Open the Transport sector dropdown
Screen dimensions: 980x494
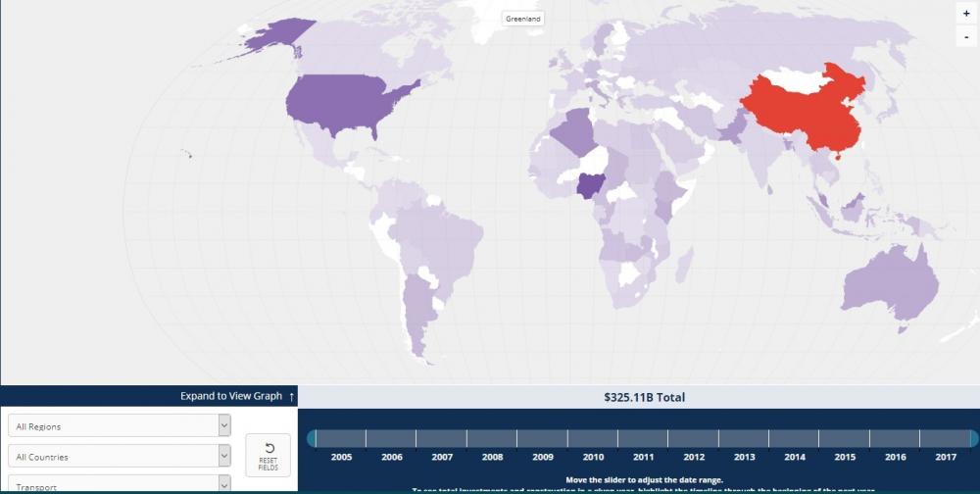(120, 485)
